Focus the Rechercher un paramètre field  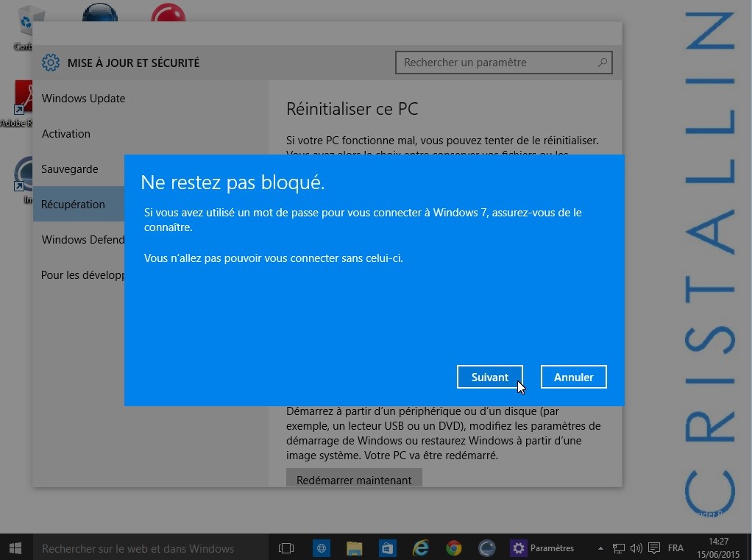click(503, 63)
